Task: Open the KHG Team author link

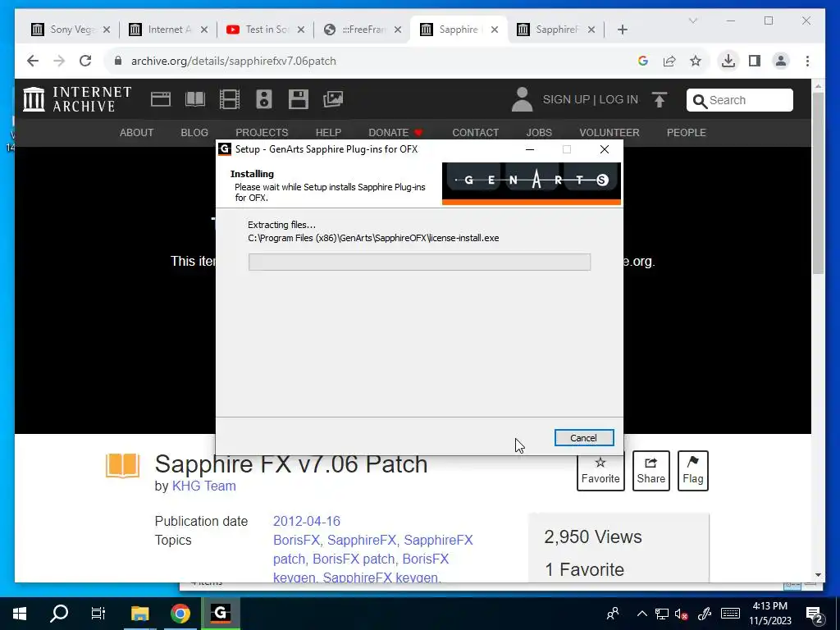Action: (204, 486)
